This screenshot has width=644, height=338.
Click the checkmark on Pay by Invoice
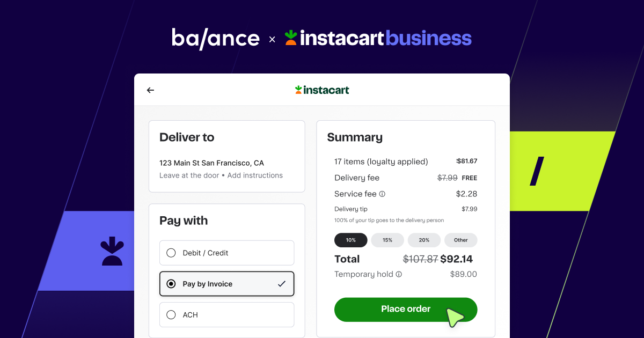click(282, 284)
